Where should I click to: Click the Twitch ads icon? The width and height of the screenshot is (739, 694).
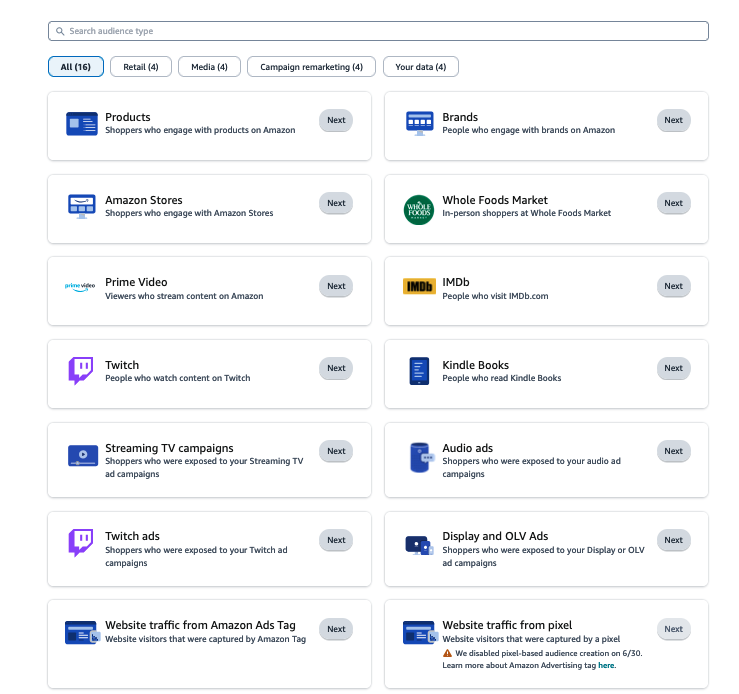81,543
